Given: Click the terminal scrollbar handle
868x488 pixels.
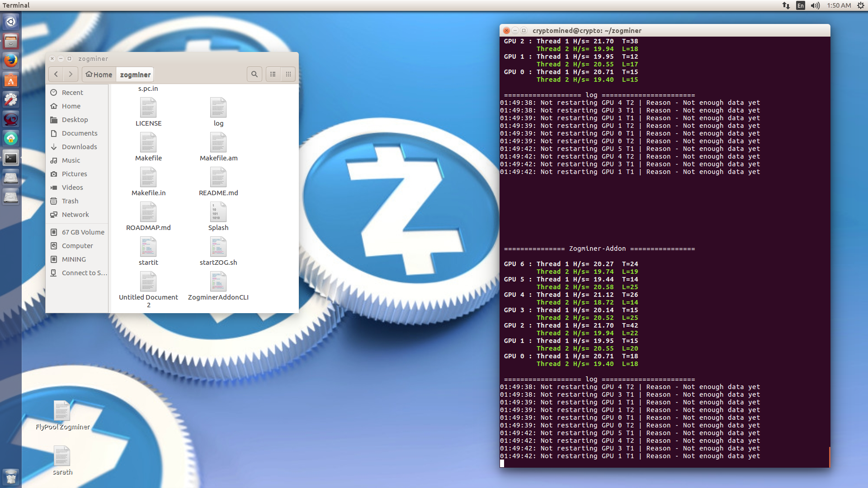Looking at the screenshot, I should point(829,456).
